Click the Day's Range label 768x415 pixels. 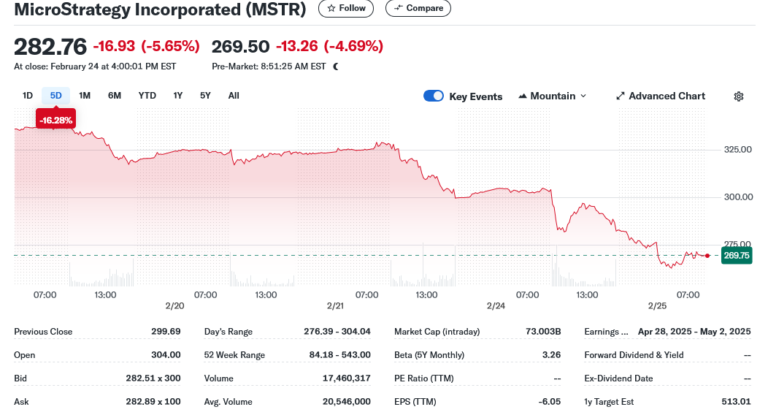(x=228, y=332)
